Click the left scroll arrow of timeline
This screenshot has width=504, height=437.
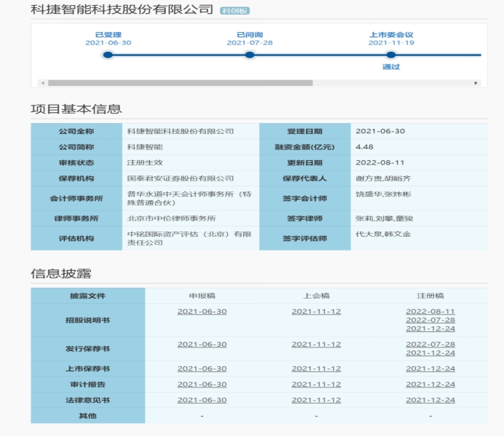tap(43, 83)
